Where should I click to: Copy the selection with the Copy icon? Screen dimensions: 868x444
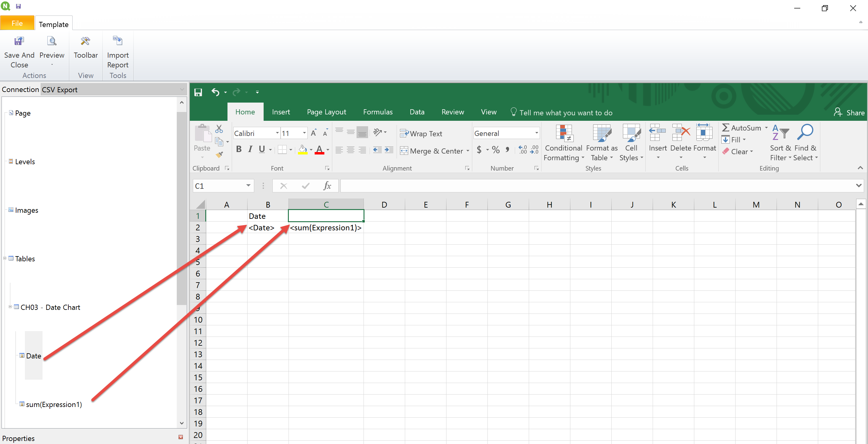219,142
